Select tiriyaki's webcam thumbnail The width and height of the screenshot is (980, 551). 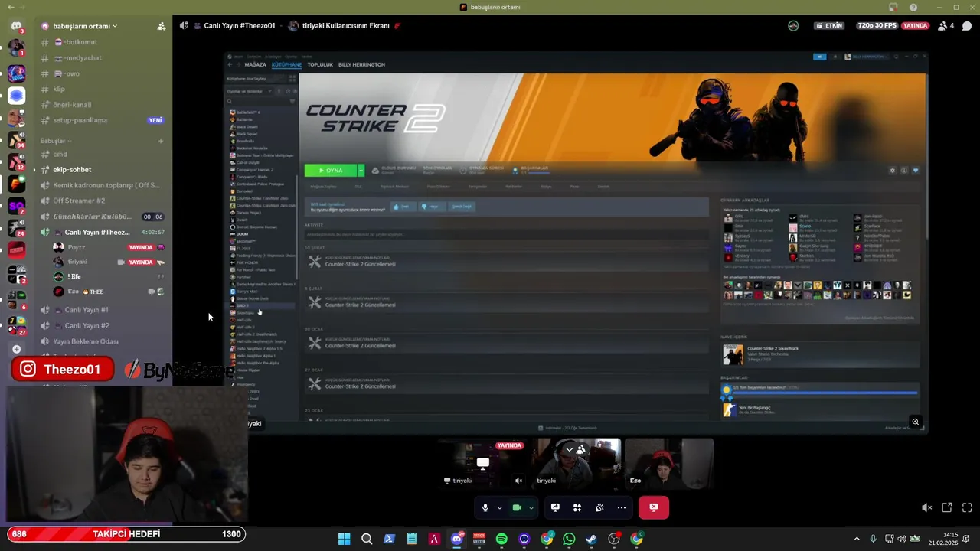[x=577, y=463]
